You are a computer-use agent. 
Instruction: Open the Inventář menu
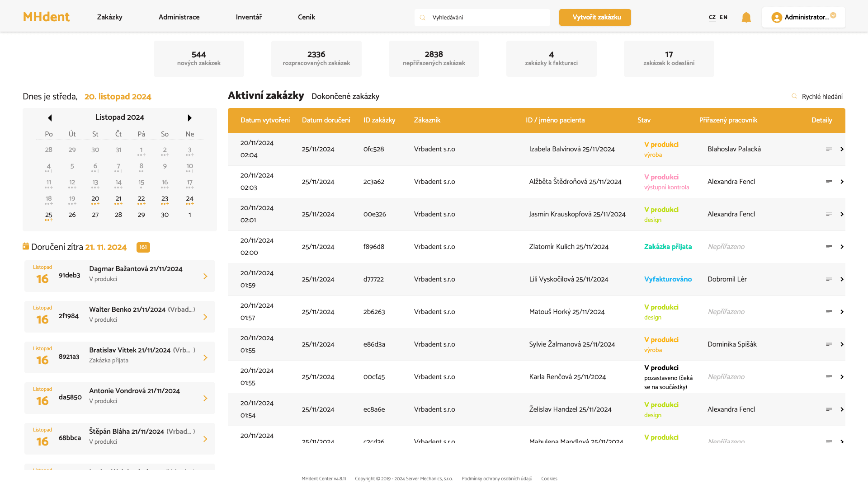[249, 17]
